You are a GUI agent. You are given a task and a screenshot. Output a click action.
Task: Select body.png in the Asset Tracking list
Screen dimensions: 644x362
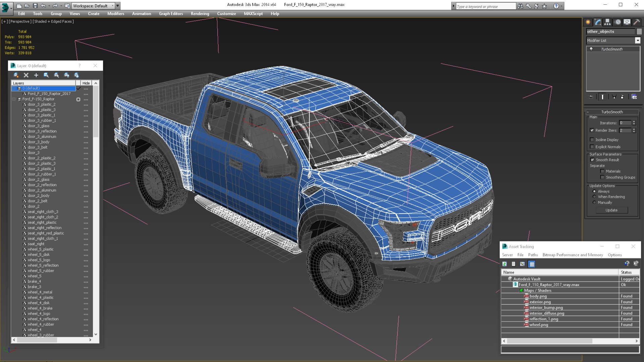click(538, 296)
